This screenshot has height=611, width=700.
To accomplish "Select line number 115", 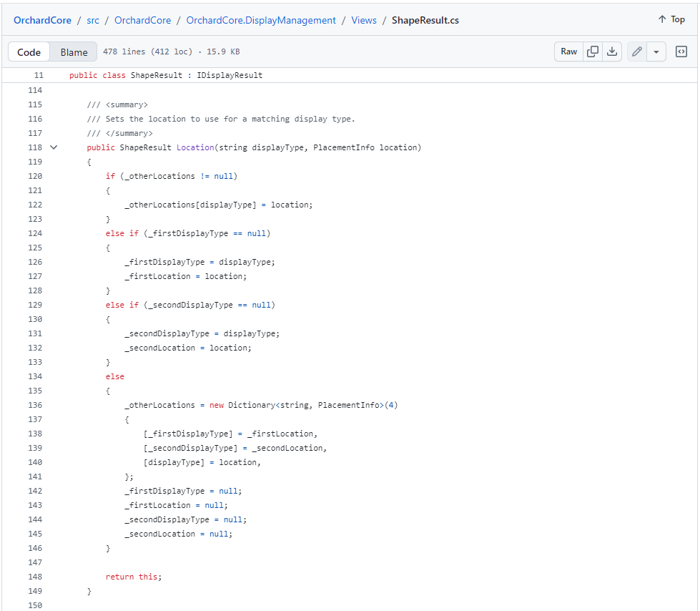I will (x=35, y=104).
